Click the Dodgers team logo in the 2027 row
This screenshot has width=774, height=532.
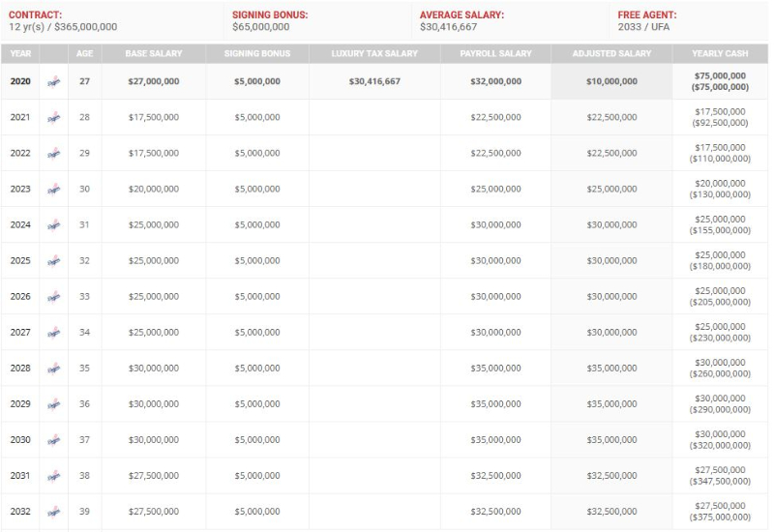click(x=54, y=333)
